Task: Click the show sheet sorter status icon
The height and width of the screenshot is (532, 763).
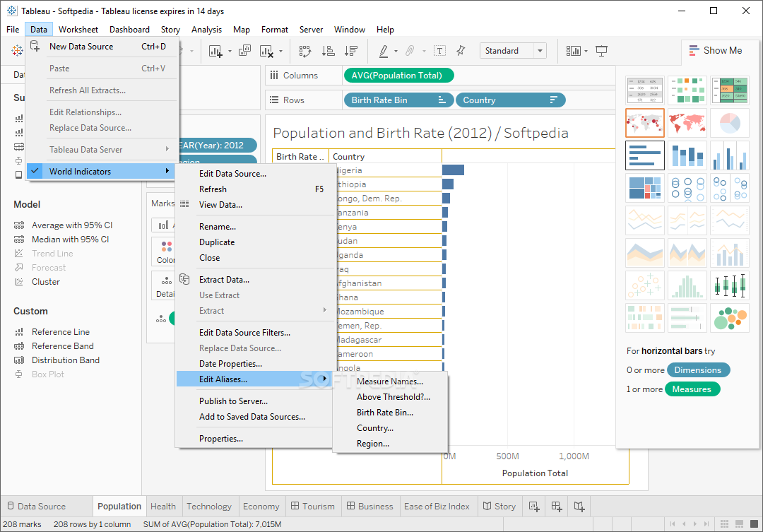Action: pyautogui.click(x=724, y=524)
